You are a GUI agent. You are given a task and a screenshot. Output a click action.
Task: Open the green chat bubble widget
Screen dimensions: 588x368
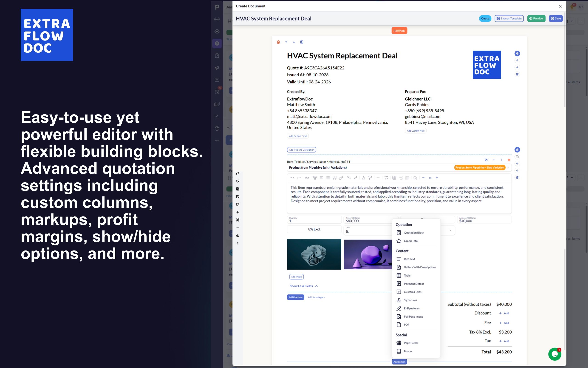click(x=554, y=354)
